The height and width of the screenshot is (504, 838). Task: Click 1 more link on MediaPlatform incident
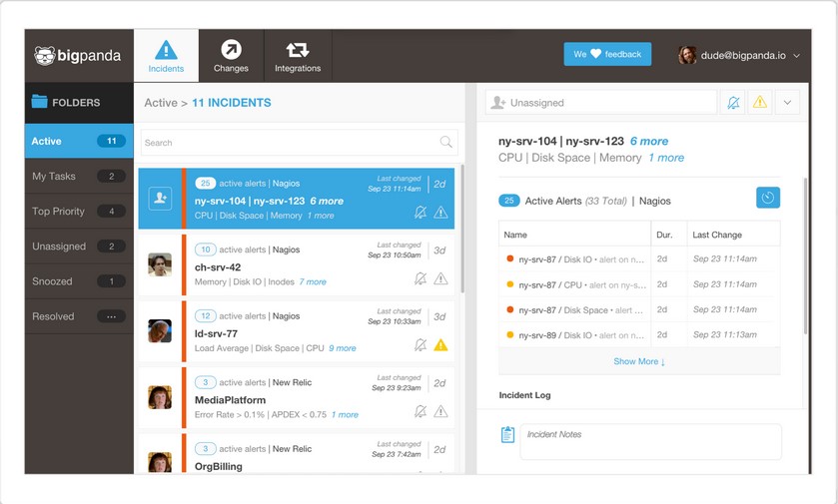(345, 415)
